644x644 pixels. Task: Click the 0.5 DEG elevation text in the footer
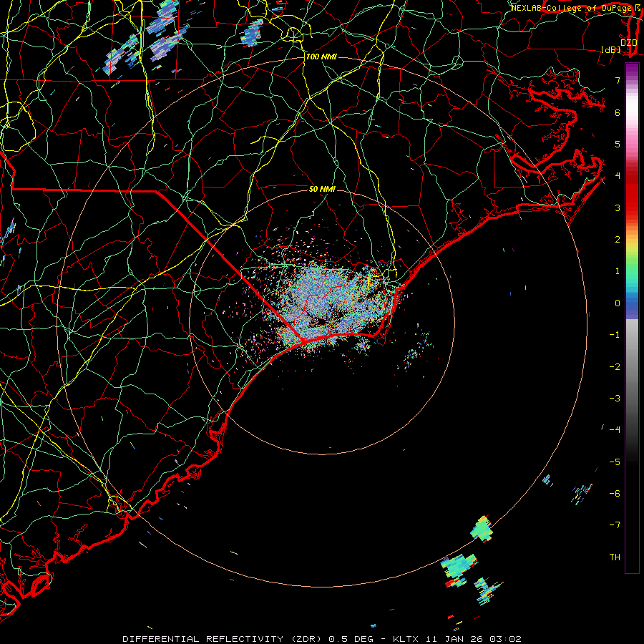coord(351,639)
